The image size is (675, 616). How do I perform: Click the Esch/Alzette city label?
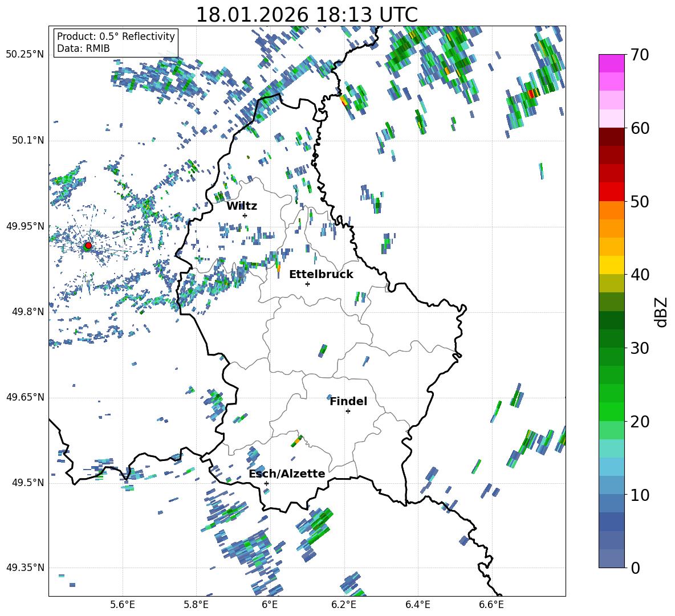pos(287,474)
